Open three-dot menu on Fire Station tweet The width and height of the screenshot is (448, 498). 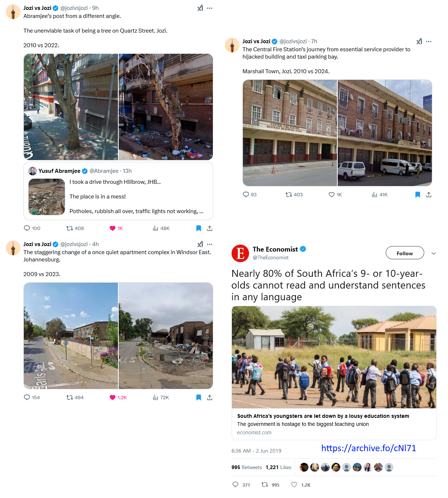click(429, 41)
